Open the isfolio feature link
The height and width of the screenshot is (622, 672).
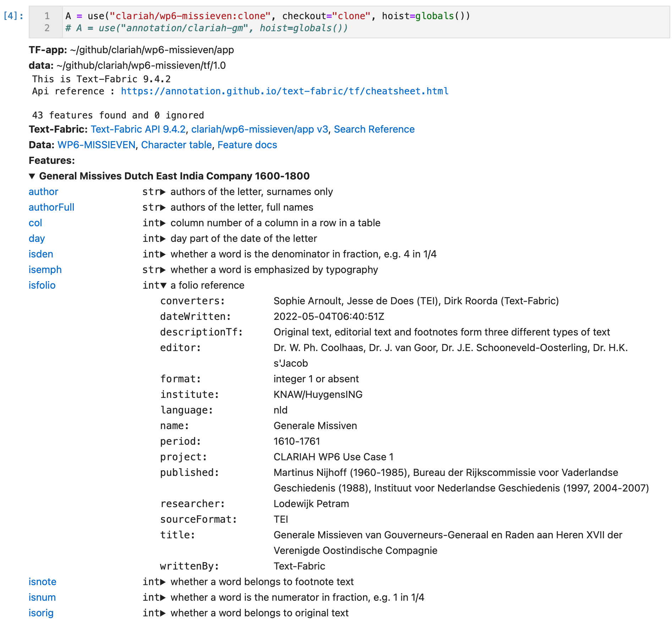click(x=42, y=285)
